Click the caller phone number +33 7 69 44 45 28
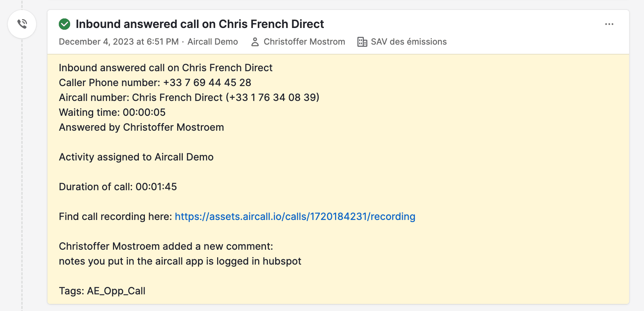The height and width of the screenshot is (311, 644). 207,83
